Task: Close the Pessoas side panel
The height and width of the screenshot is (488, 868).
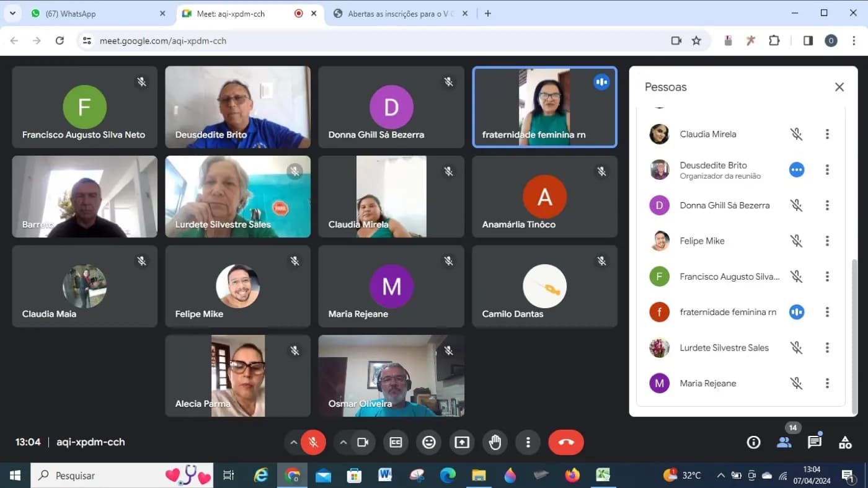Action: click(839, 87)
